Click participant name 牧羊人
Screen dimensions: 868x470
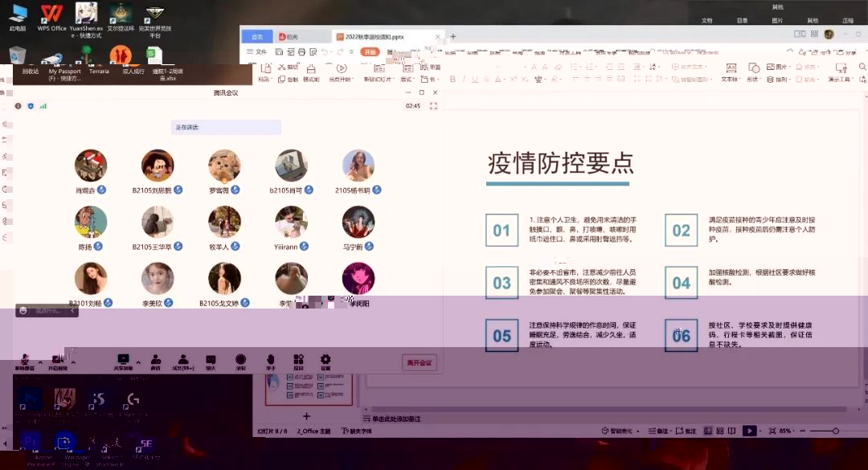click(219, 247)
